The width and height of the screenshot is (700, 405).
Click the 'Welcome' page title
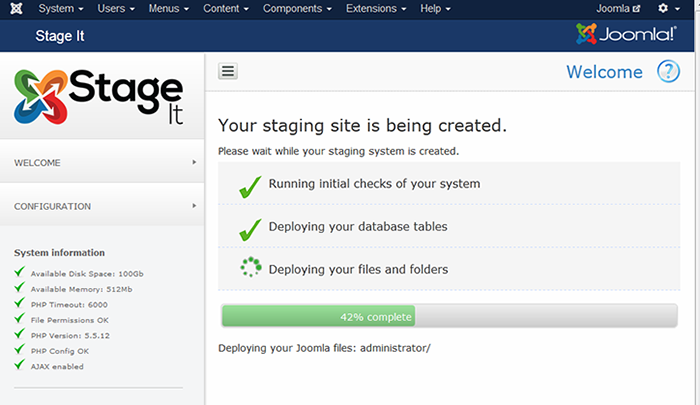pyautogui.click(x=604, y=72)
